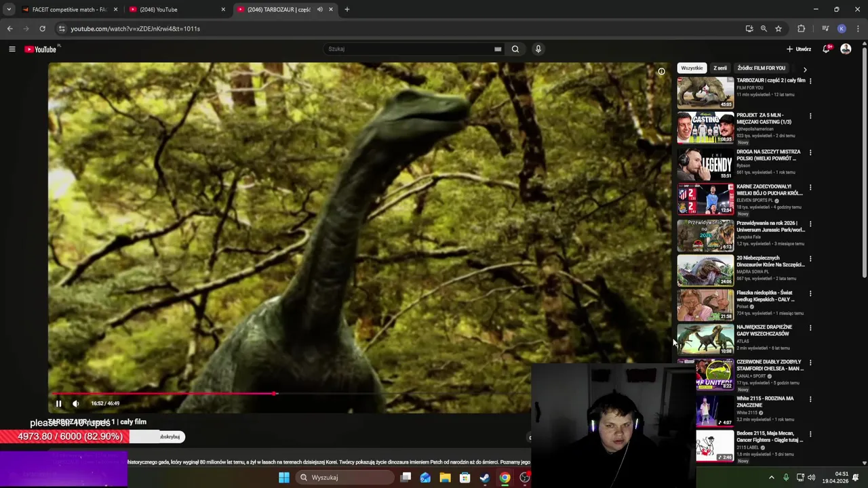Image resolution: width=868 pixels, height=488 pixels.
Task: Mute the TARBOZAUR tab audio icon
Action: click(x=319, y=9)
